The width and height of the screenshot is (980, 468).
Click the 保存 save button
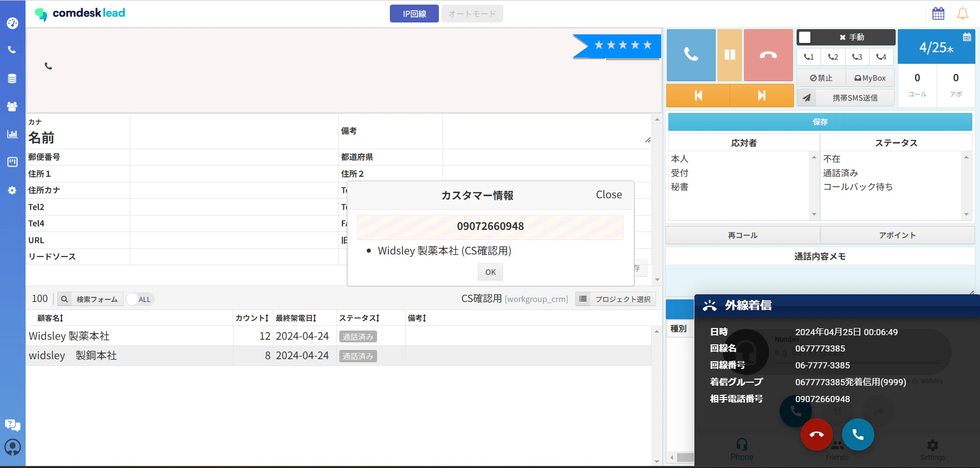coord(820,122)
